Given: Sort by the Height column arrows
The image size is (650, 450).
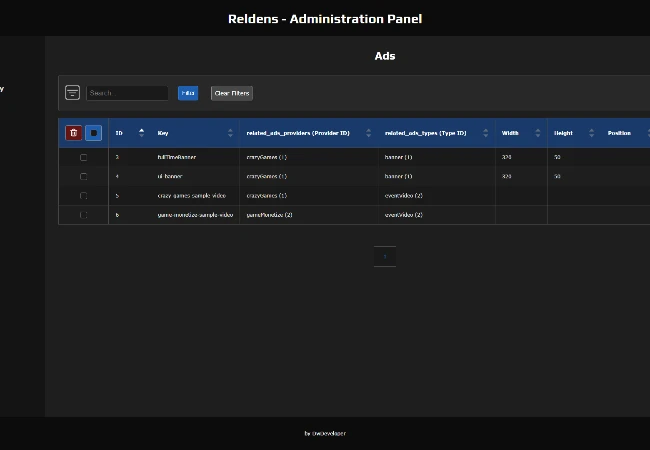Looking at the screenshot, I should [x=592, y=133].
